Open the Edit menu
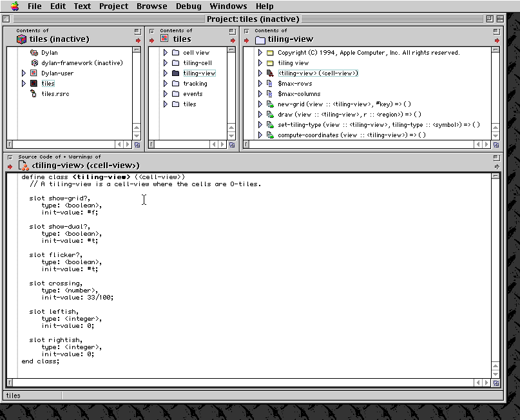 click(x=58, y=6)
